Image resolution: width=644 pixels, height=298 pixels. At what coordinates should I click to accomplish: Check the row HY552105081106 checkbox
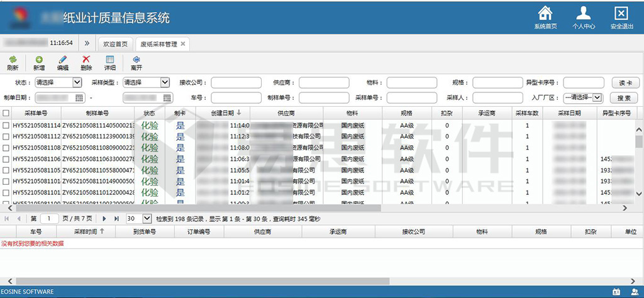click(x=6, y=159)
